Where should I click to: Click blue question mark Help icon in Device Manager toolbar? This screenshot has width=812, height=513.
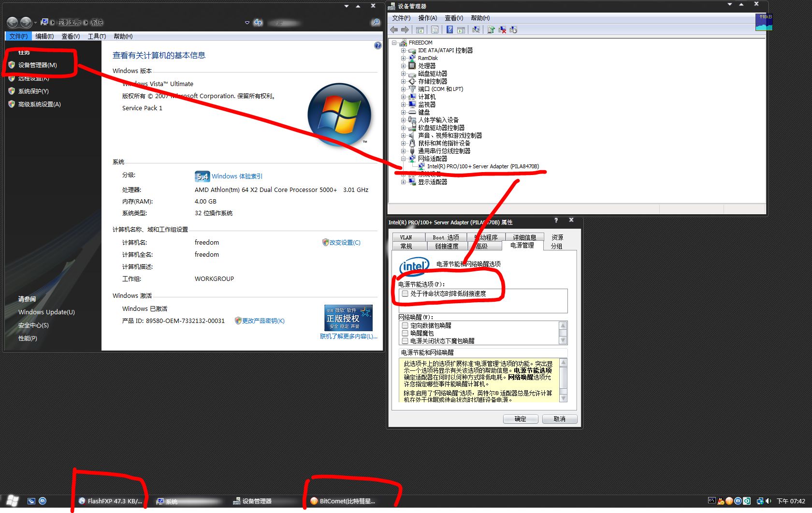point(449,30)
